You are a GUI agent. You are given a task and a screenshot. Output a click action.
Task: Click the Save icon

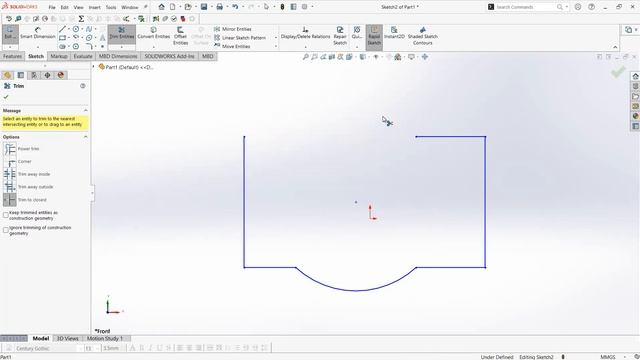click(204, 7)
